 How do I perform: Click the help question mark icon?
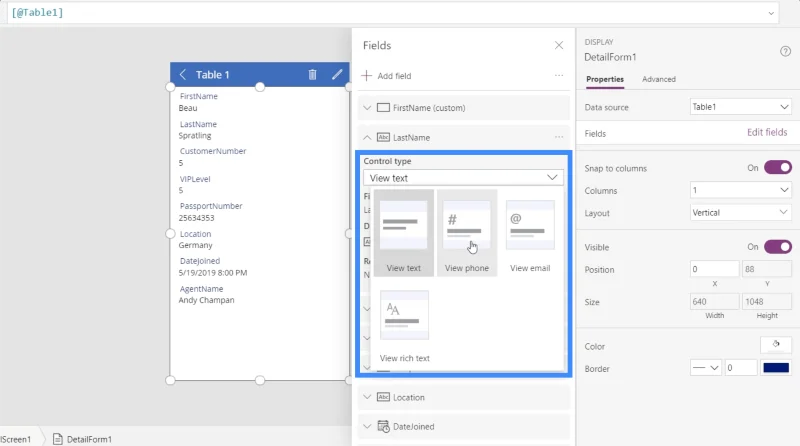tap(785, 51)
